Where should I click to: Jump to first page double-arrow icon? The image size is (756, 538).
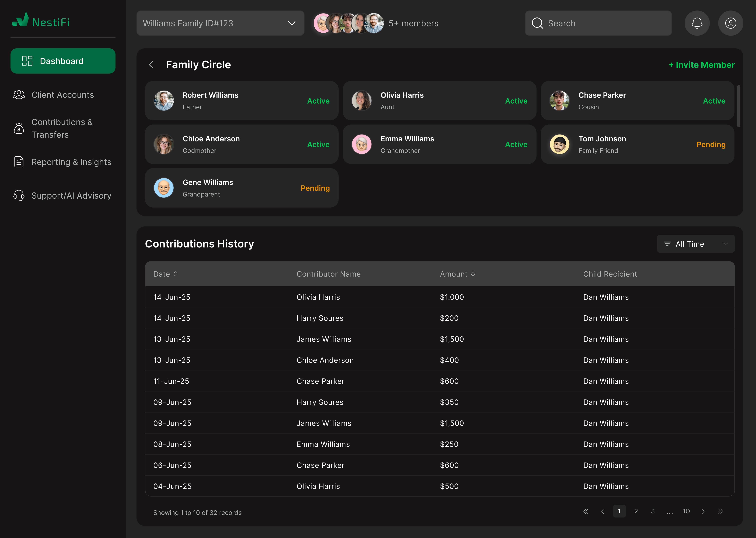coord(586,511)
